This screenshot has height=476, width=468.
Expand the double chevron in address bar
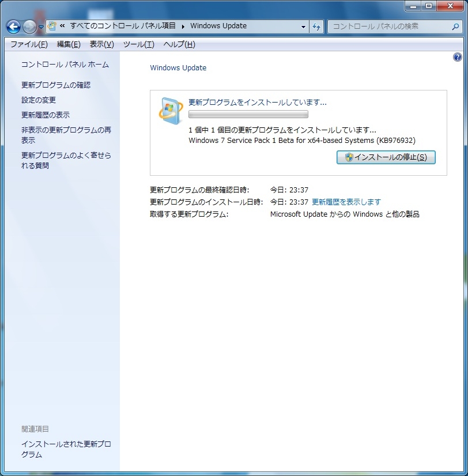[62, 26]
